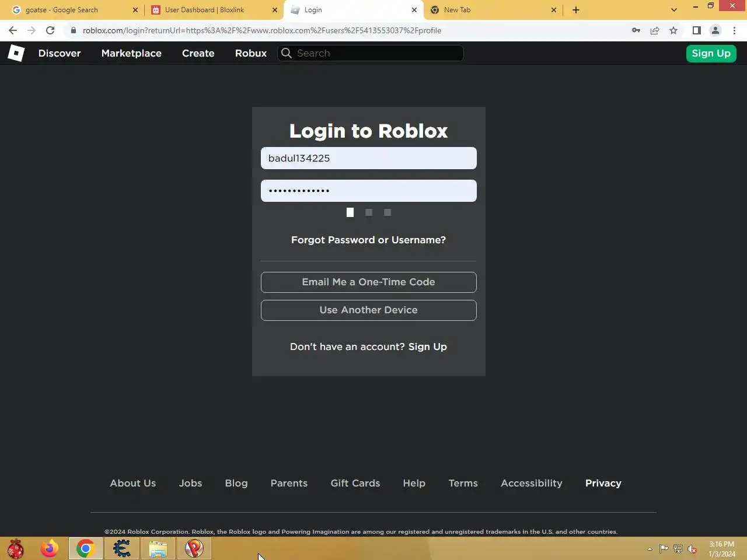Open the Chrome profile avatar
This screenshot has height=560, width=747.
tap(715, 30)
